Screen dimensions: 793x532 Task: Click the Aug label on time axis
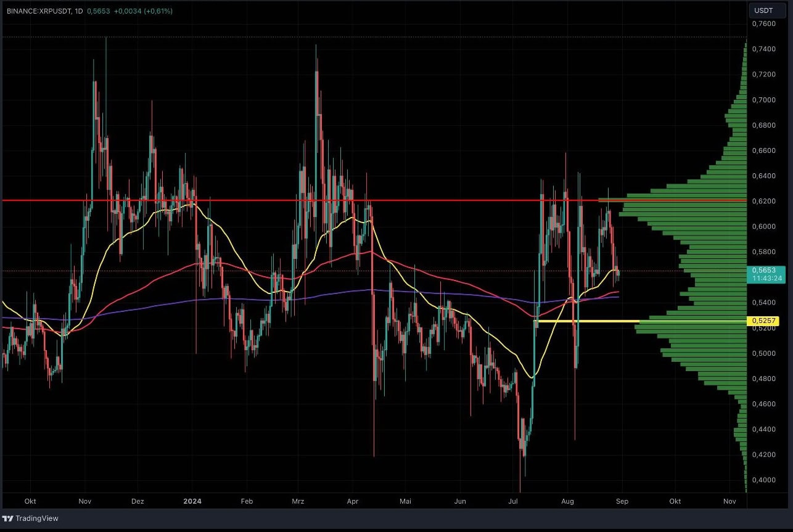tap(567, 501)
